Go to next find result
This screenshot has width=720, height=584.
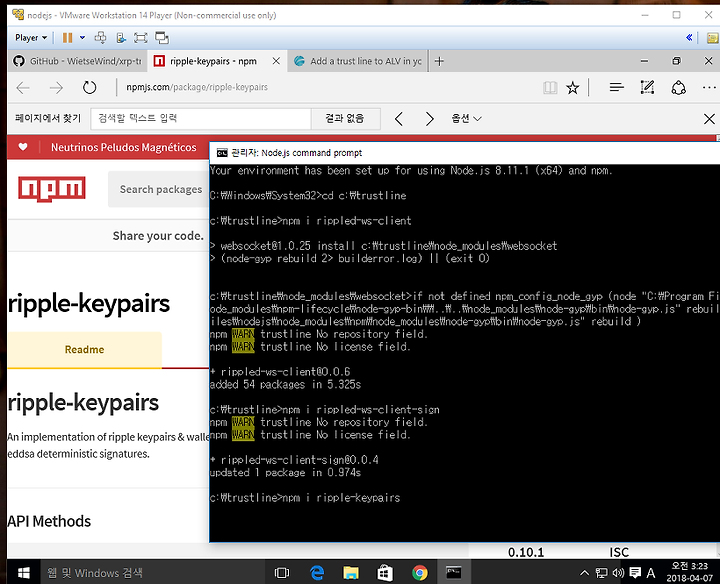pyautogui.click(x=429, y=119)
